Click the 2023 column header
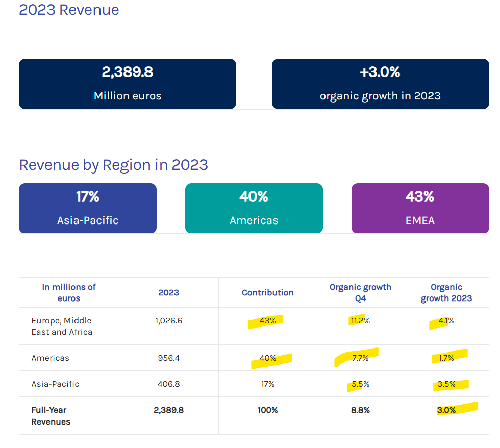This screenshot has height=448, width=500. (x=169, y=293)
